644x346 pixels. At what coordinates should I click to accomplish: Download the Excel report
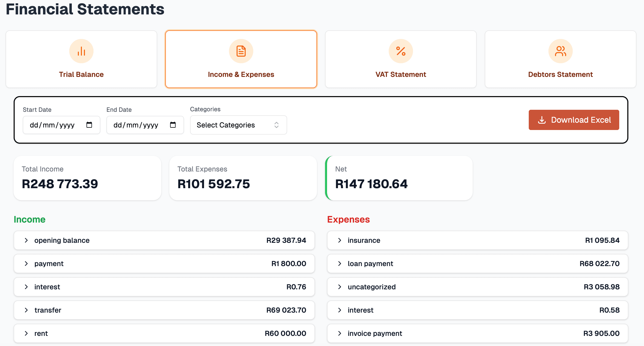tap(574, 120)
